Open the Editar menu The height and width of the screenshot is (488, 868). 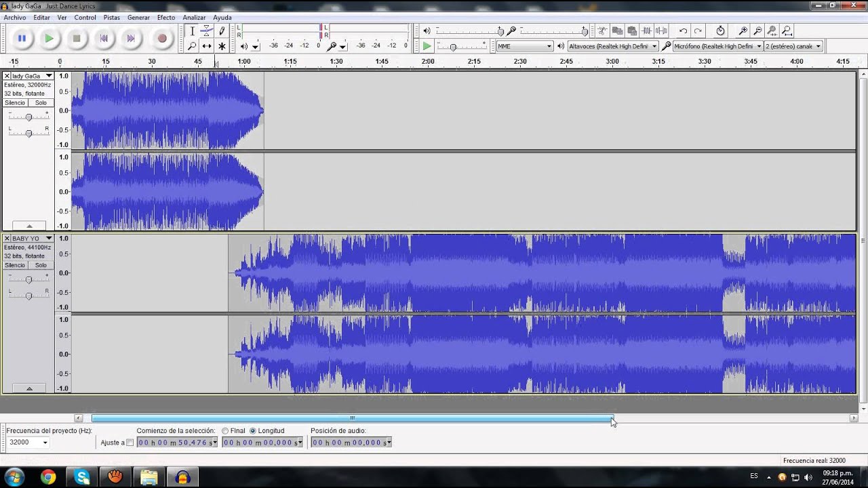pos(41,18)
